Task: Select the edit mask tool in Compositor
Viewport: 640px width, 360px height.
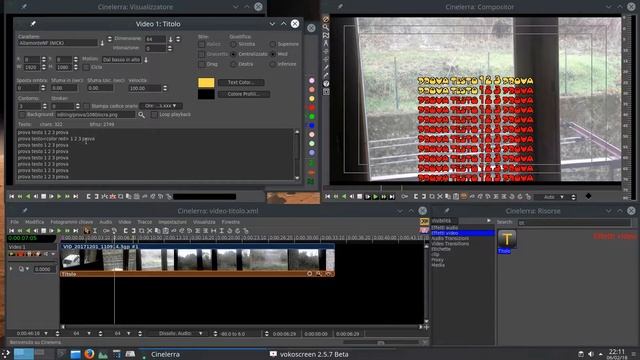Action: pyautogui.click(x=326, y=36)
